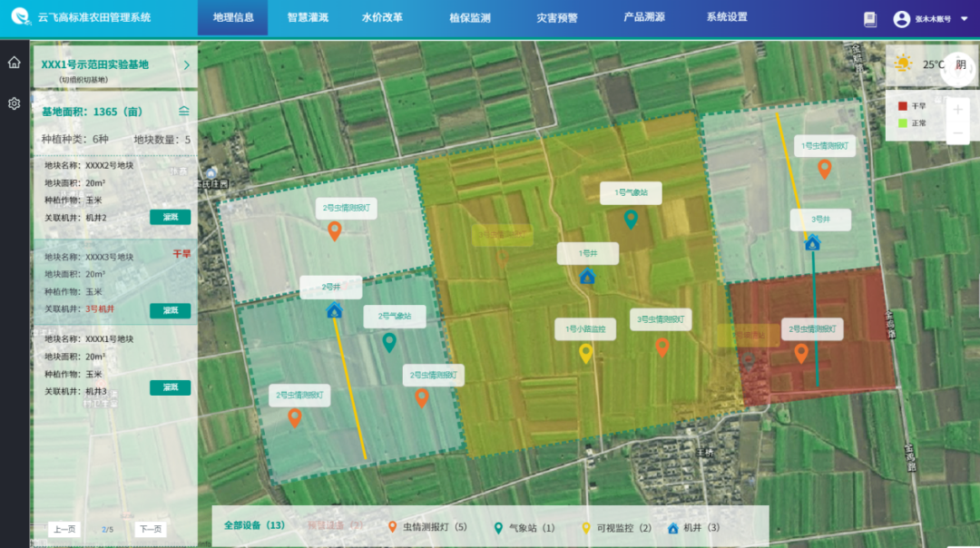Expand XXX1号示范田实验基地 chevron
Image resolution: width=980 pixels, height=548 pixels.
[x=186, y=64]
